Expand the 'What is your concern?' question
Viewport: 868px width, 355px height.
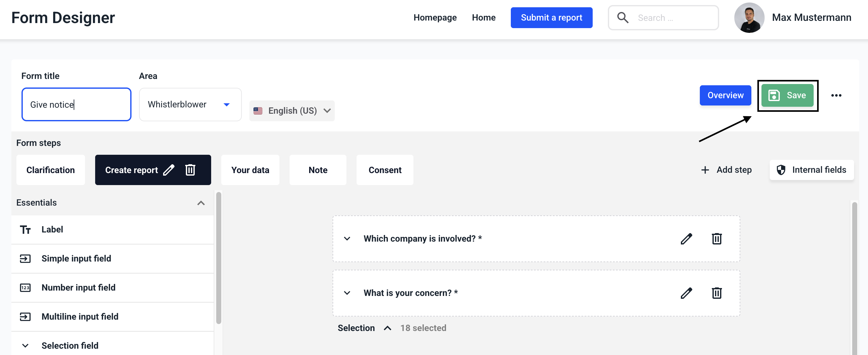[347, 293]
